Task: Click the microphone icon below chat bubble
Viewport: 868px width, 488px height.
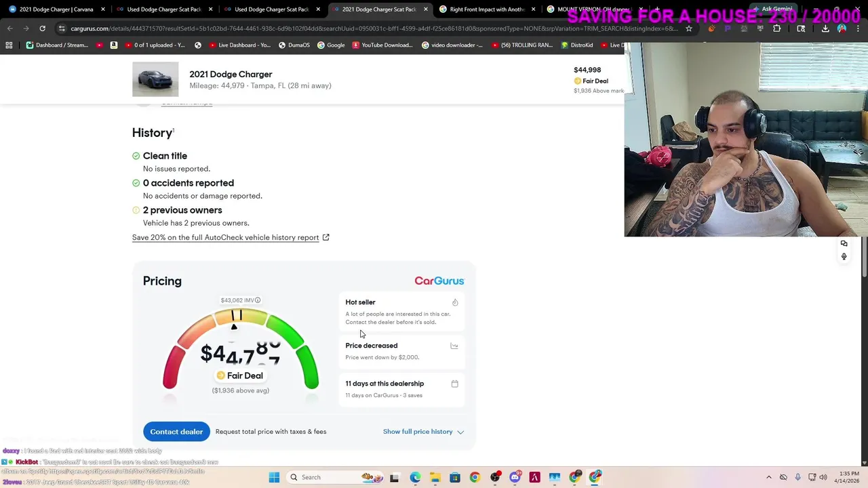Action: point(844,256)
